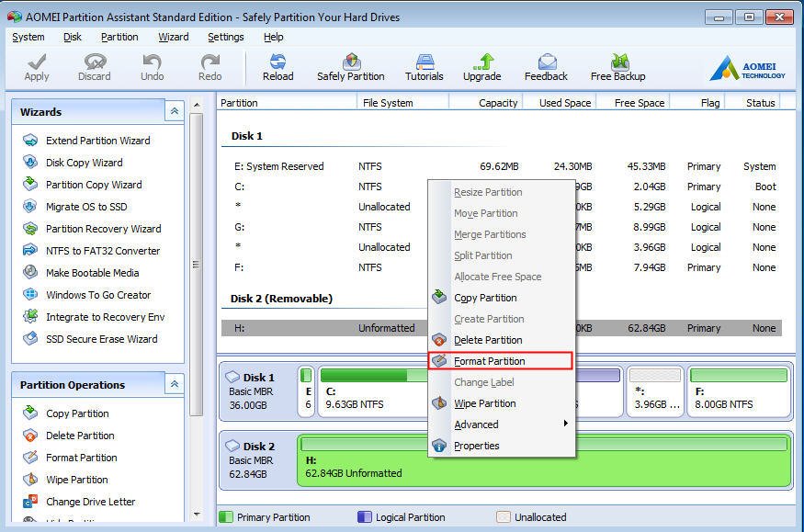Screen dimensions: 804x532
Task: Choose Properties in context menu
Action: pyautogui.click(x=501, y=446)
